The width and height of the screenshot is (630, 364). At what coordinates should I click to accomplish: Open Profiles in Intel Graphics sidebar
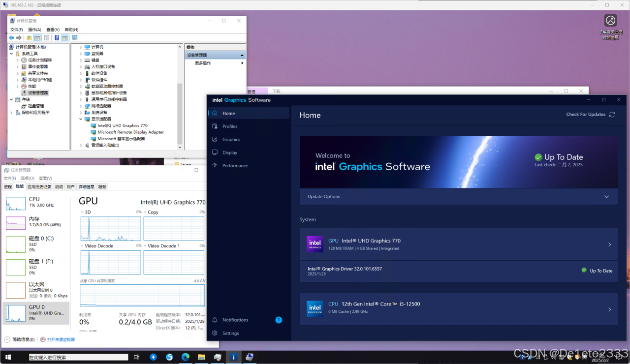(x=229, y=126)
